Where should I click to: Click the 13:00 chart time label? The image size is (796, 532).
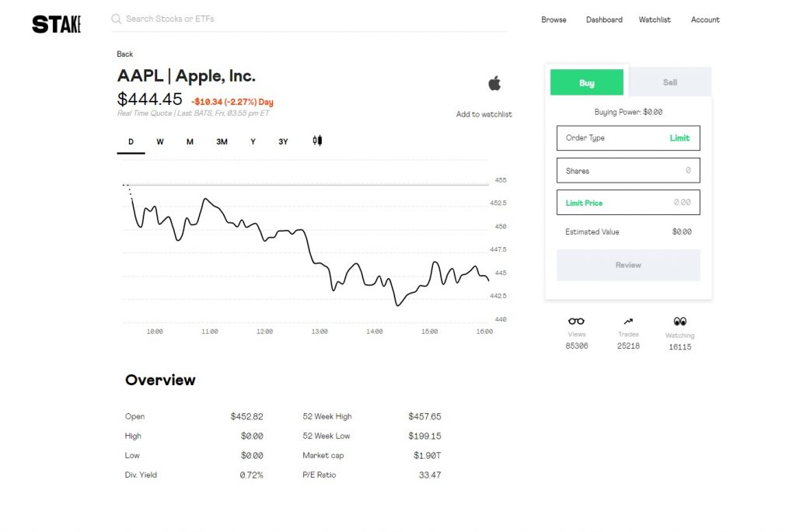click(x=319, y=331)
